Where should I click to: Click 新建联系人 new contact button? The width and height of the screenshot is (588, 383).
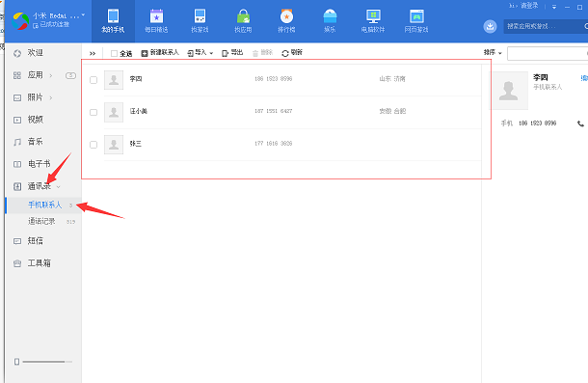[160, 53]
